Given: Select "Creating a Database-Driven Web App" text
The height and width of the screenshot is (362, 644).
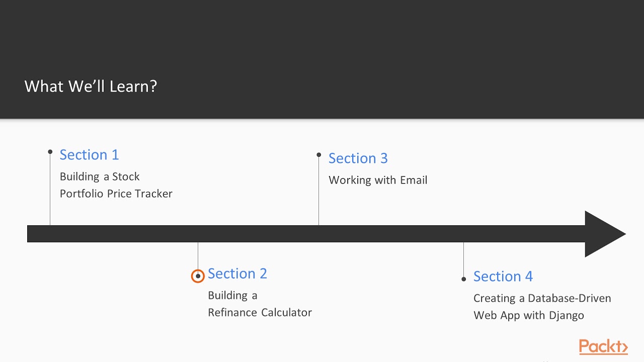Looking at the screenshot, I should [x=542, y=307].
